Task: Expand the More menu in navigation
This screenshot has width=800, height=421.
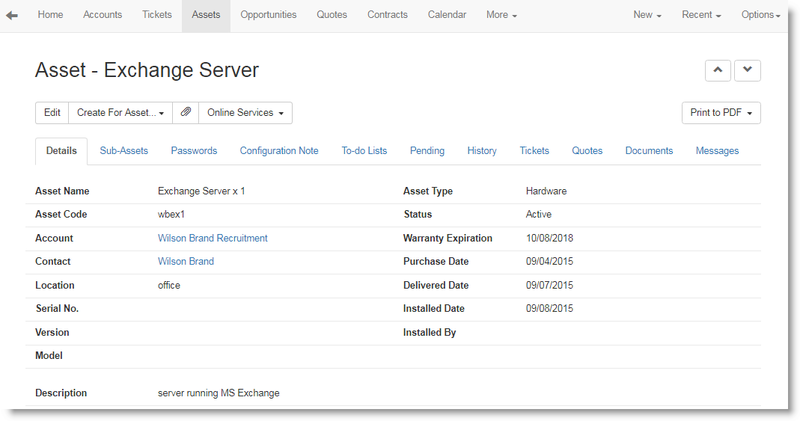Action: point(501,15)
